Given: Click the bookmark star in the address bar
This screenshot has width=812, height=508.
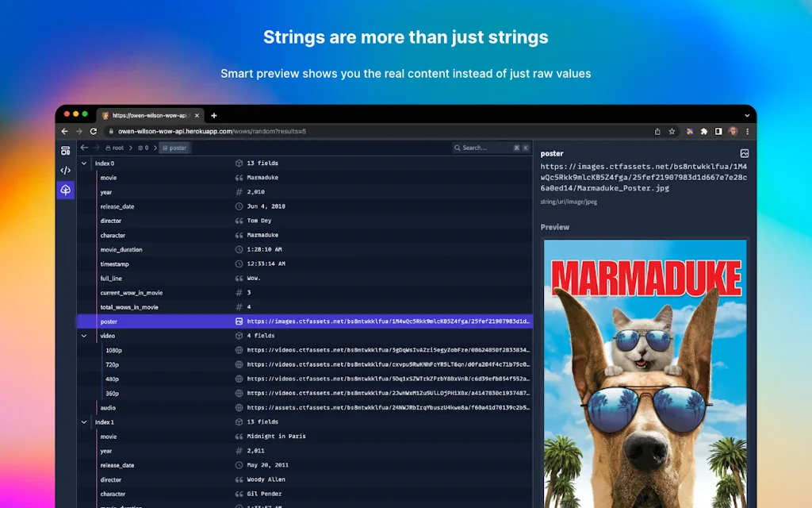Looking at the screenshot, I should tap(672, 131).
